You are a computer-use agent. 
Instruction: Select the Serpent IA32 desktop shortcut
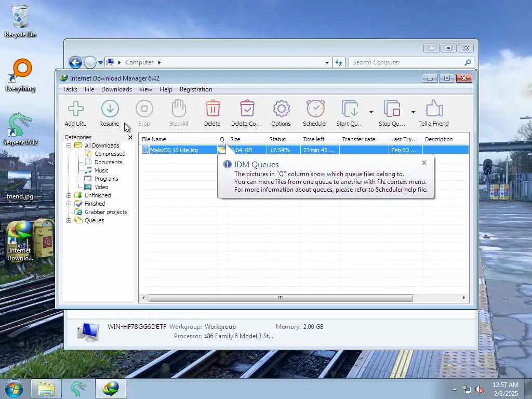[x=20, y=129]
